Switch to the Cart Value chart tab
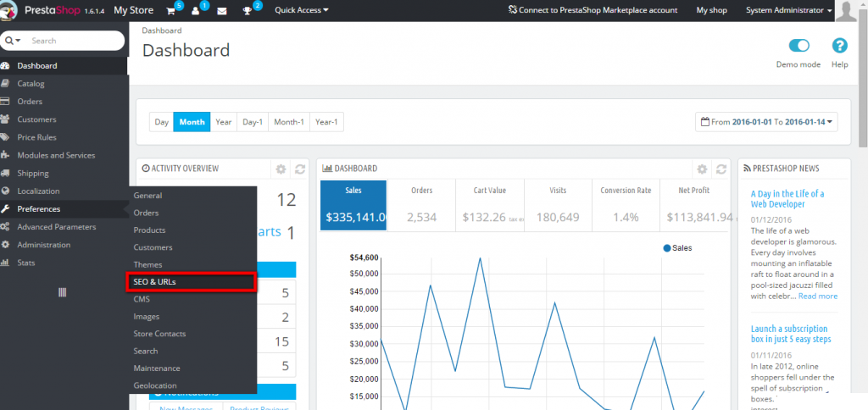 pyautogui.click(x=490, y=205)
